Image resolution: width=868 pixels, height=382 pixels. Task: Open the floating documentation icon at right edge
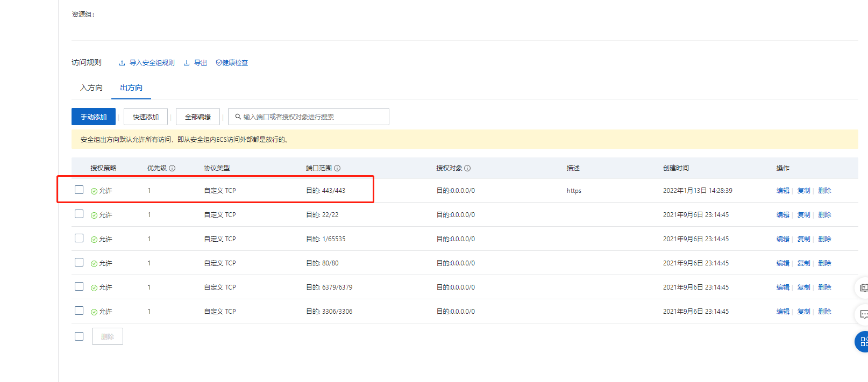click(863, 288)
